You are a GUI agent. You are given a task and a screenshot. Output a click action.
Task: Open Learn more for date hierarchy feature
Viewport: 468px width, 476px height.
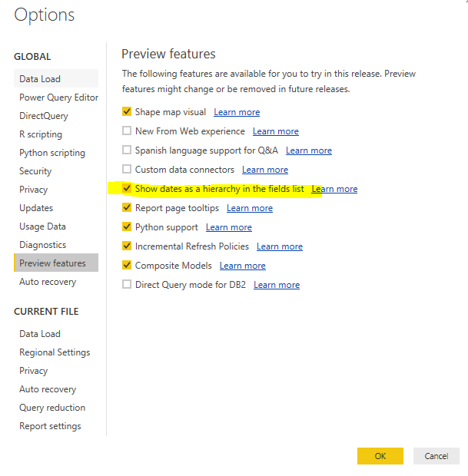pyautogui.click(x=334, y=189)
